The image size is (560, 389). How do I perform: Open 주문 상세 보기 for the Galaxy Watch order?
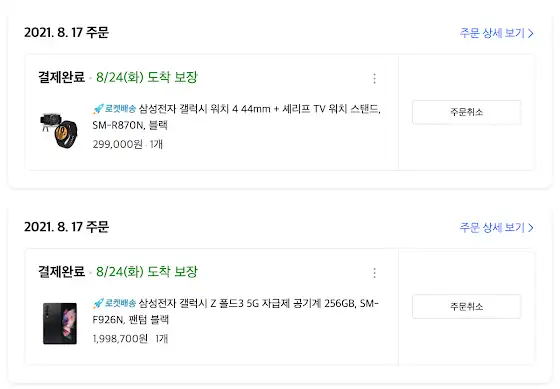(x=496, y=33)
